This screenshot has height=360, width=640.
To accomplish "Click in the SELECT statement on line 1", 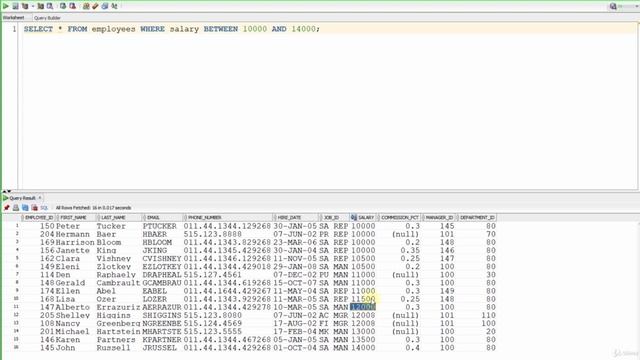I will (172, 29).
